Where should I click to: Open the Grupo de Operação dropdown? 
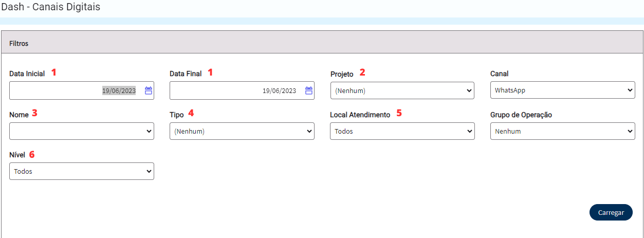563,131
